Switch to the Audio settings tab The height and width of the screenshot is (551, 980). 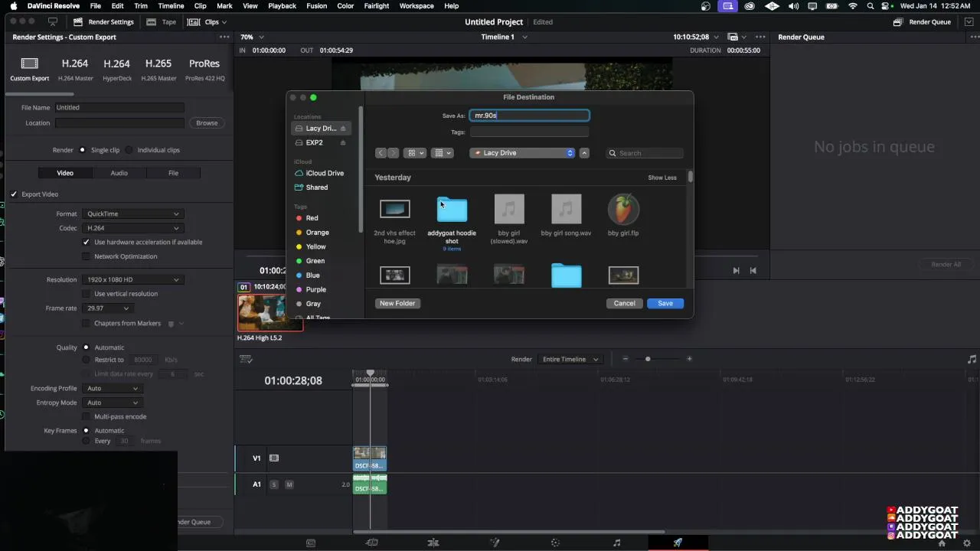[119, 173]
